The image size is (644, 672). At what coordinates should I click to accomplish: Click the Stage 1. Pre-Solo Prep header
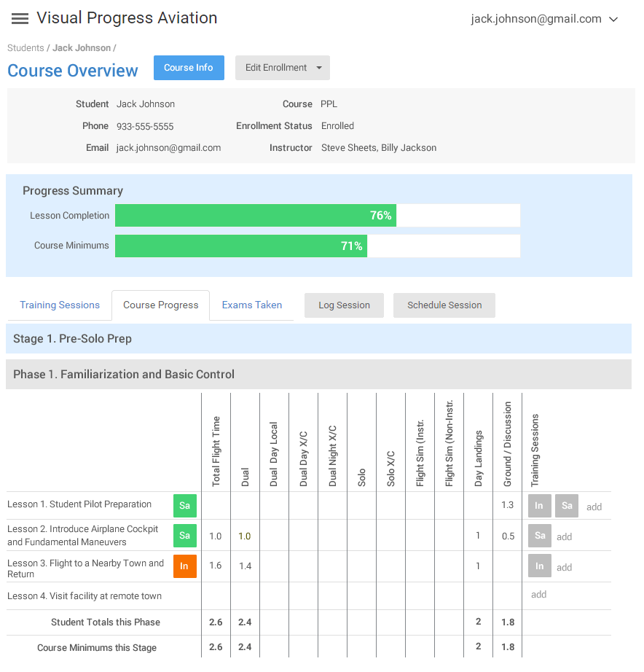click(x=318, y=339)
